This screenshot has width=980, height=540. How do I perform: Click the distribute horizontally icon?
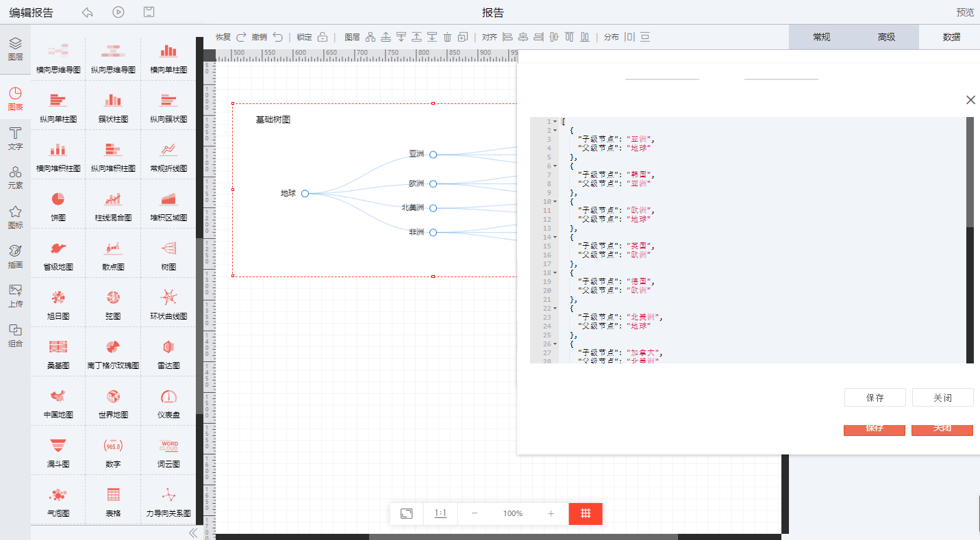(629, 37)
